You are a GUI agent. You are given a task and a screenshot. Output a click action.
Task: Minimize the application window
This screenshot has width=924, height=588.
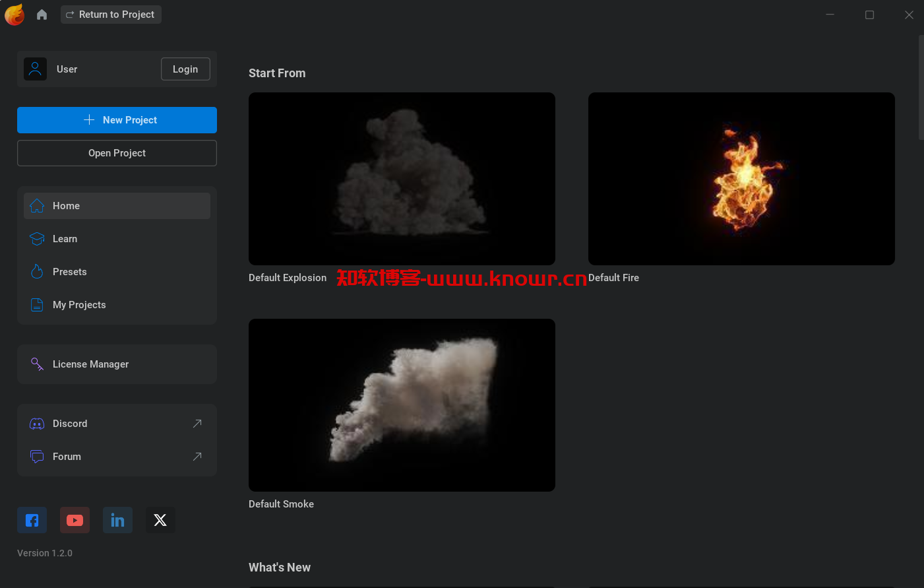point(830,15)
